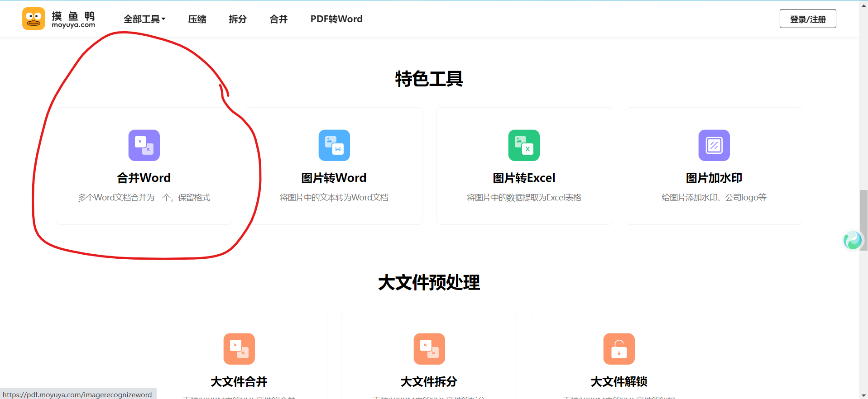Click the 合并Word card title
Image resolution: width=868 pixels, height=399 pixels.
coord(144,178)
